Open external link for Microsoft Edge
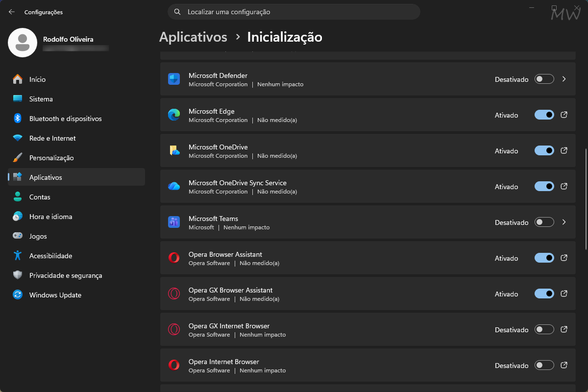Screen dimensions: 588x392 (564, 115)
